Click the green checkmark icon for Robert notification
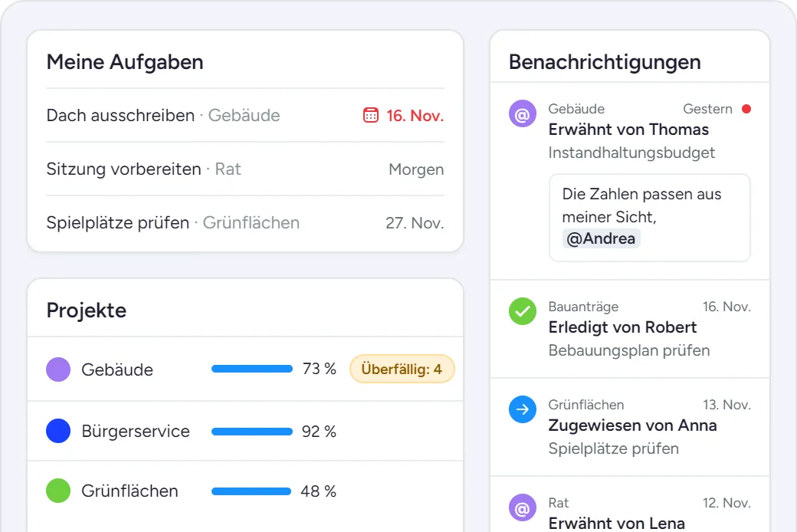The image size is (797, 532). coord(523,311)
